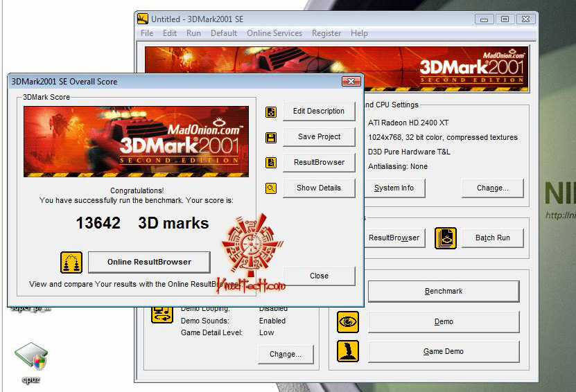576x392 pixels.
Task: Open the Default menu
Action: (x=224, y=33)
